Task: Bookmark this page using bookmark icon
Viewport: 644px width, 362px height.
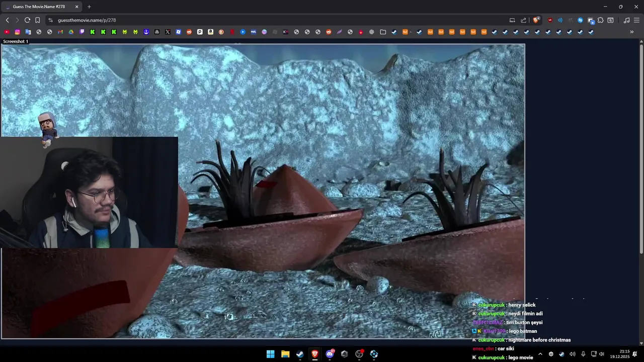Action: point(37,20)
